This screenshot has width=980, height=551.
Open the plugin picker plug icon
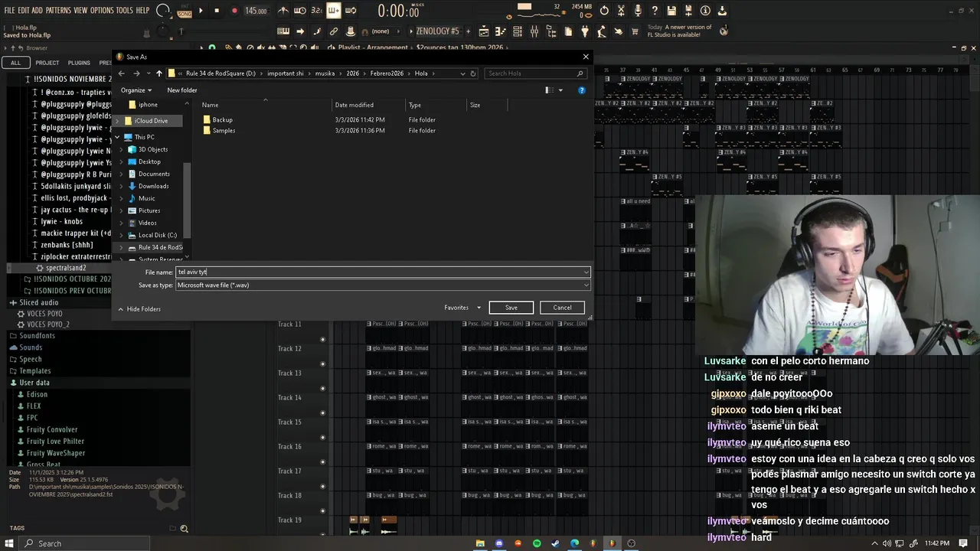click(x=585, y=31)
